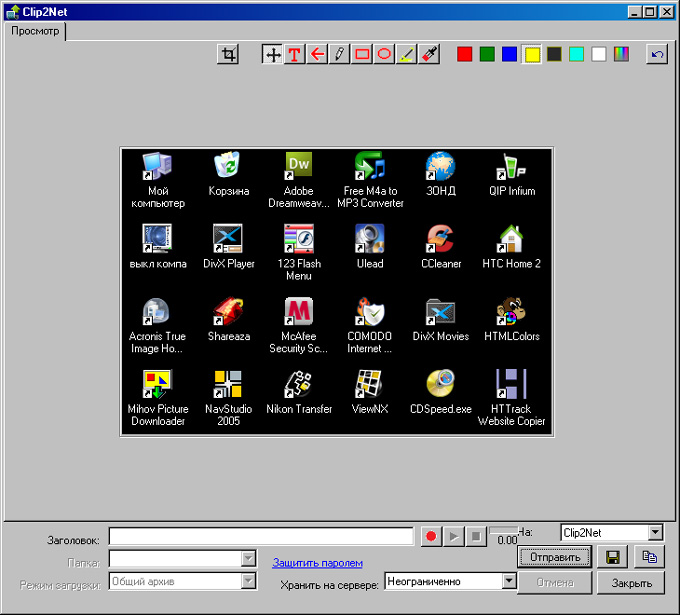Click the CDSpeed.exe disc icon

pyautogui.click(x=440, y=383)
